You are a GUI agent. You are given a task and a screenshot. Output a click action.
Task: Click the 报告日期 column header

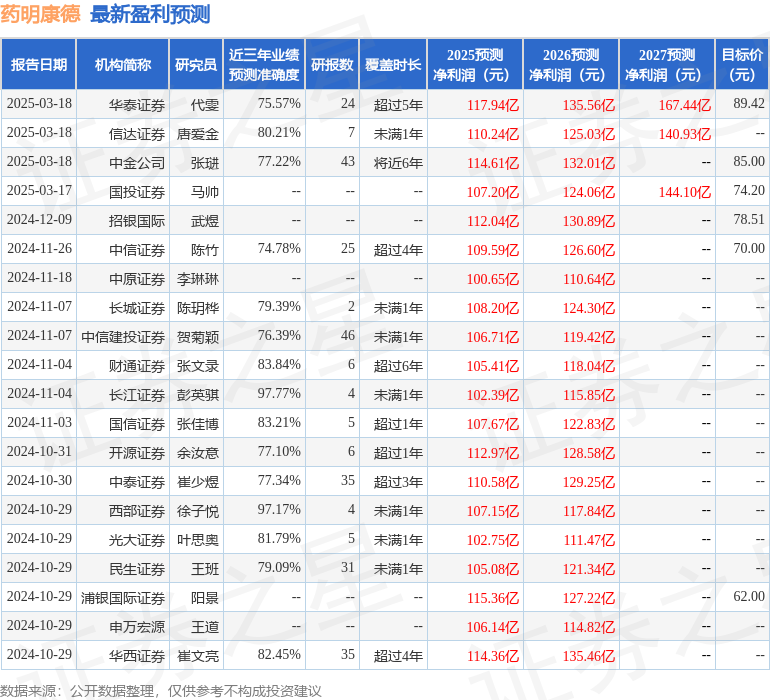click(x=38, y=64)
